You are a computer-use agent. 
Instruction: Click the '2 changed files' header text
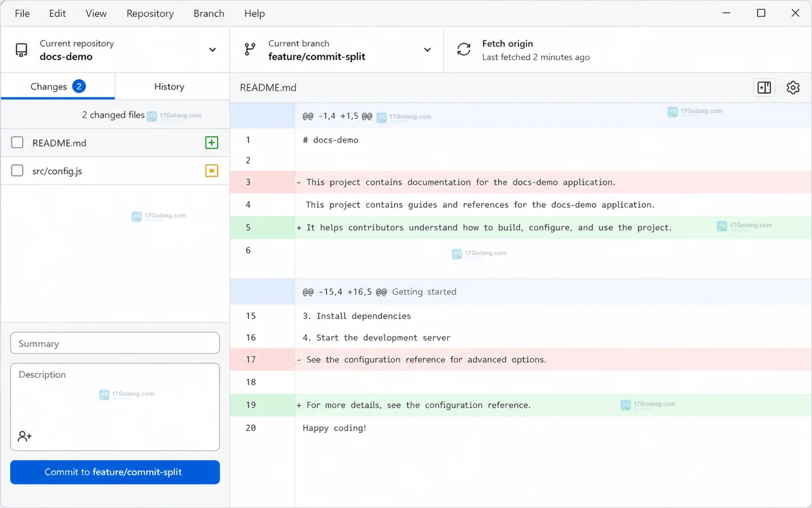pos(113,115)
